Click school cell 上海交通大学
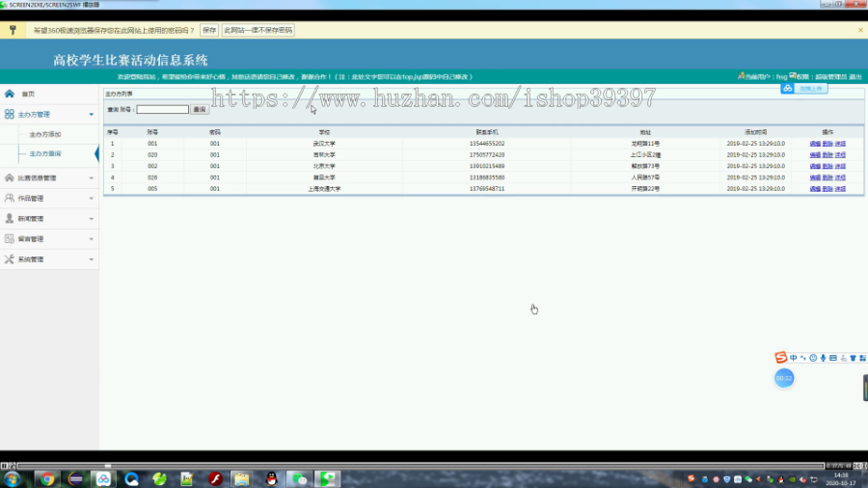The height and width of the screenshot is (488, 868). pyautogui.click(x=324, y=189)
